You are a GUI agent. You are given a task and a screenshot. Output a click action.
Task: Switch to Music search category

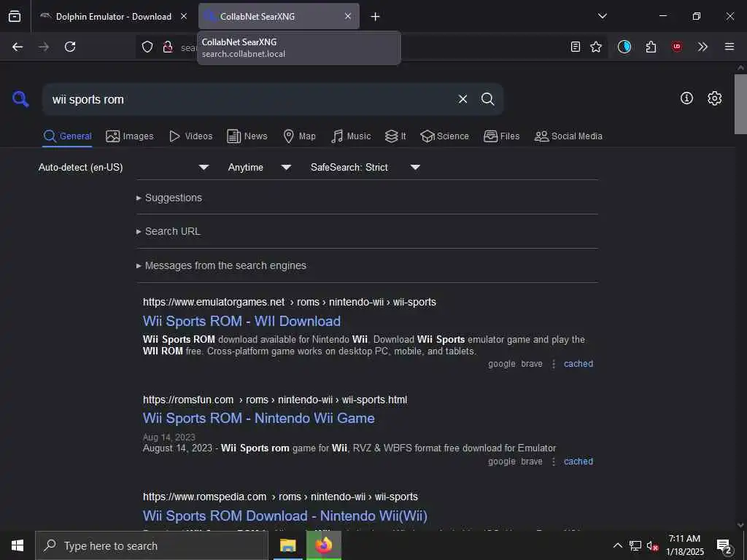[x=351, y=136]
